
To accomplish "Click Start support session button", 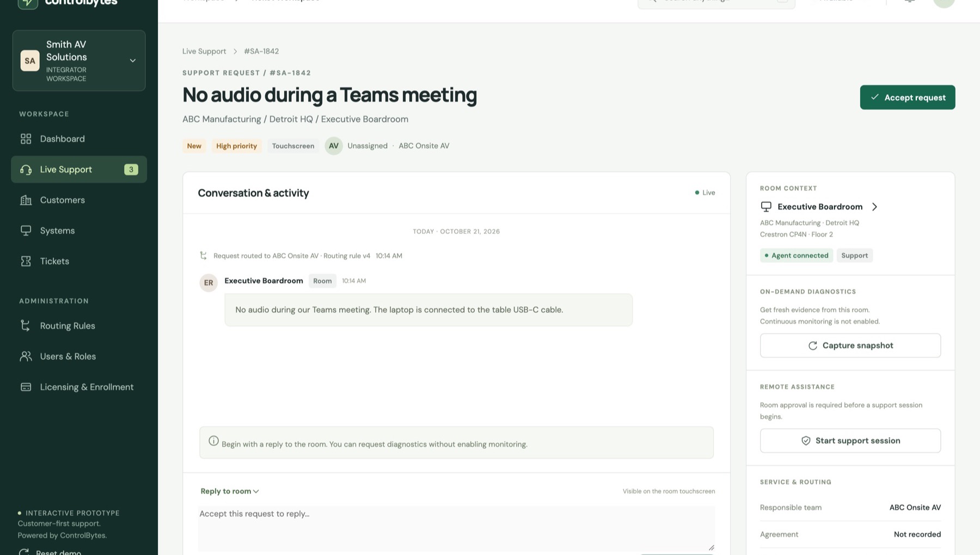I will (x=850, y=441).
